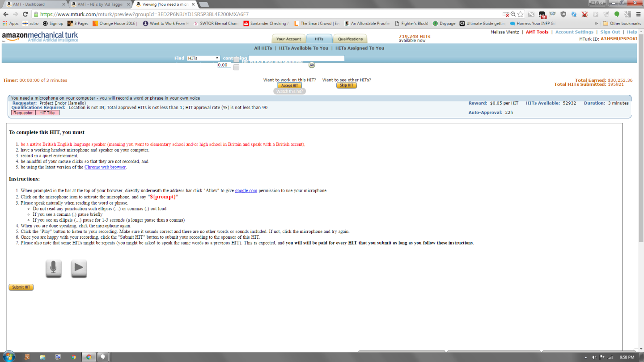Click the masquerade mask extension icon
The width and height of the screenshot is (644, 362).
552,14
